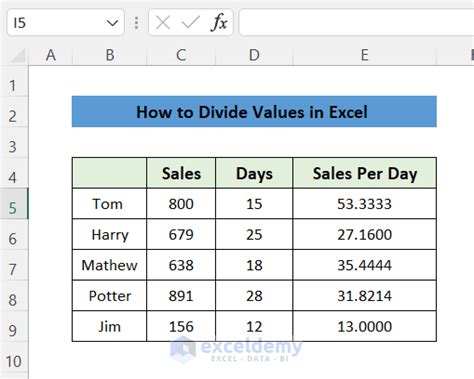Select the cell showing 13.0000
The height and width of the screenshot is (379, 474).
[x=365, y=326]
